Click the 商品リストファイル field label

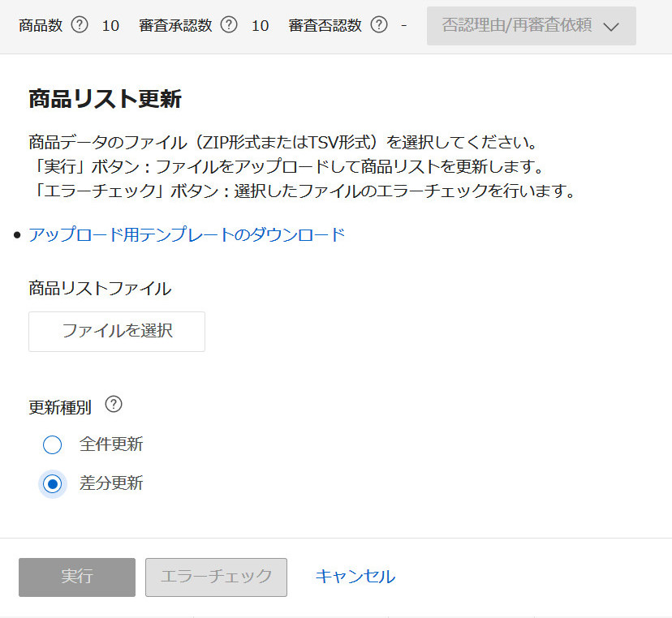(x=100, y=289)
